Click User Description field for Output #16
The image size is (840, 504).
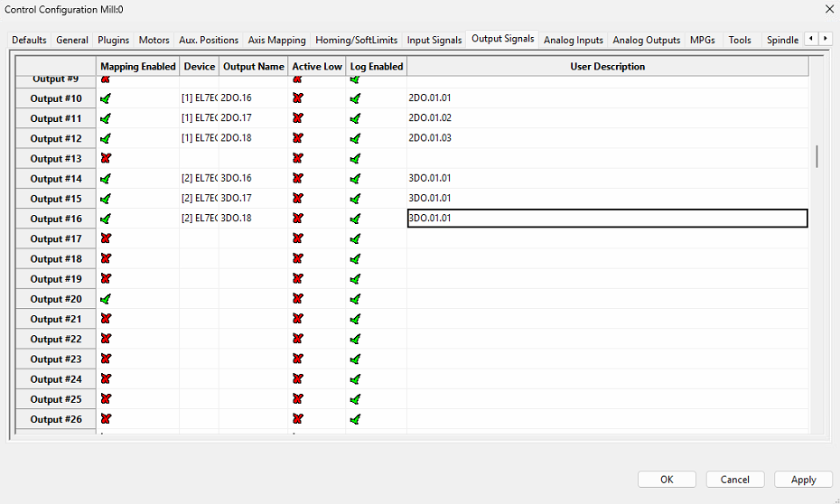(607, 219)
